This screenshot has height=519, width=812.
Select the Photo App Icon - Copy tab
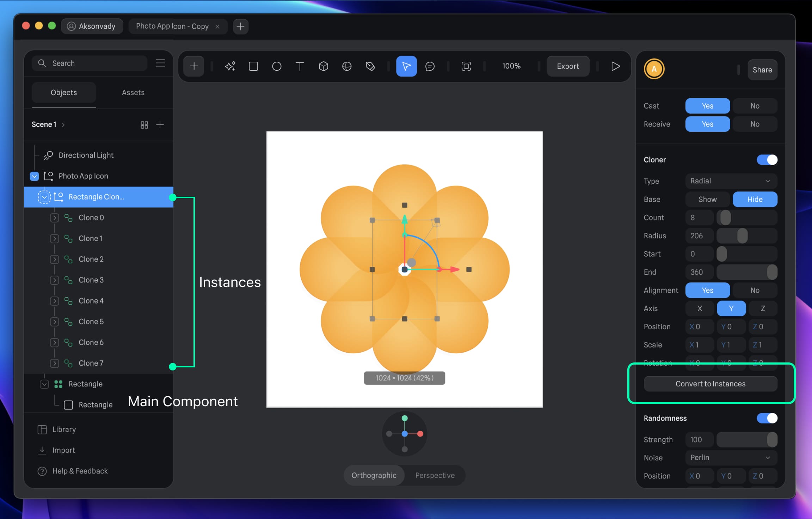click(x=172, y=26)
